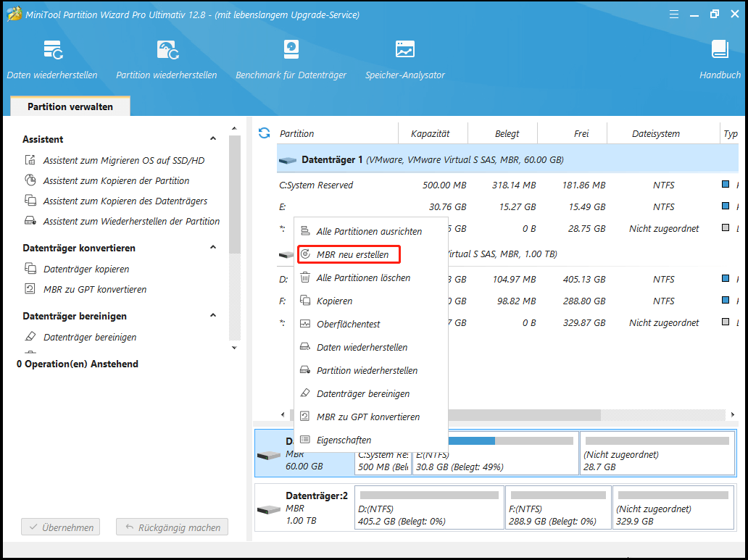Select 329.9 GB unallocated block on disk 2
The width and height of the screenshot is (748, 560).
click(673, 508)
